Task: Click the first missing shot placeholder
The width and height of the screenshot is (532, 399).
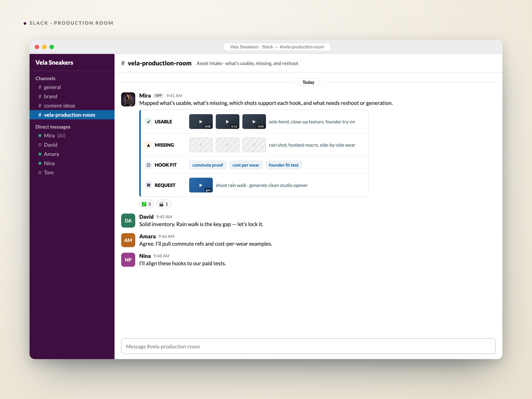Action: (x=201, y=145)
